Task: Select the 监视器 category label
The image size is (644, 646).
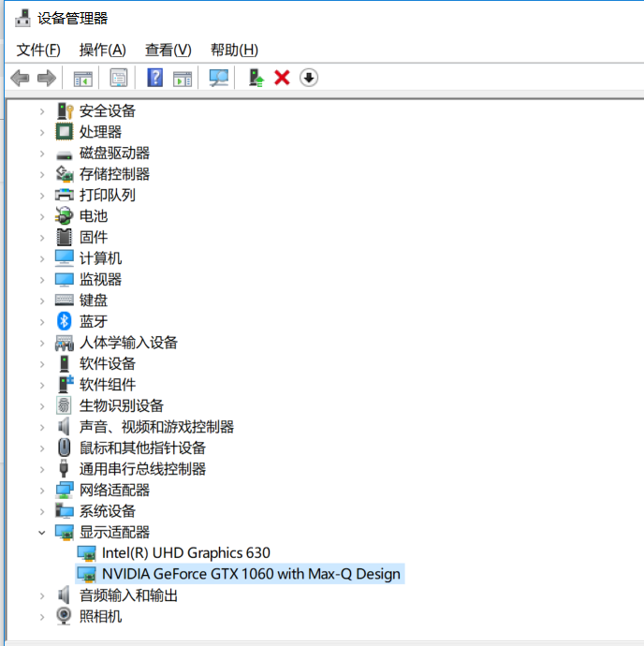Action: 100,279
